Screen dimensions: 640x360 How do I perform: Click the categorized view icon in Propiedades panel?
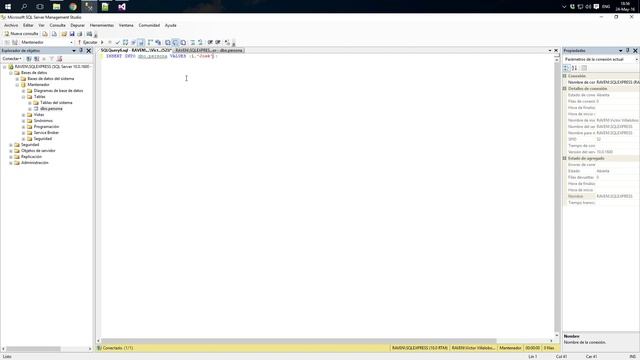[566, 68]
